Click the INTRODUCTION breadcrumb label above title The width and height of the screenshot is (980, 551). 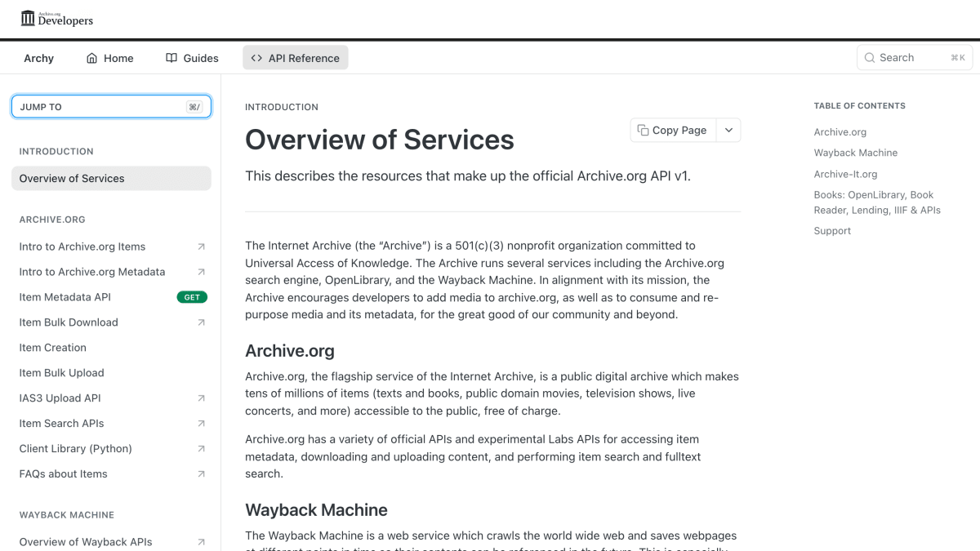(x=282, y=107)
